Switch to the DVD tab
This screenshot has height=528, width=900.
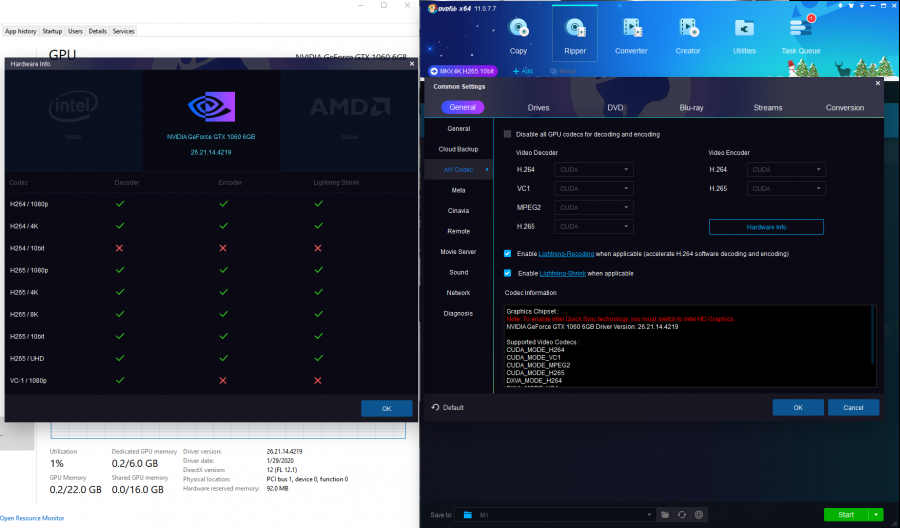pyautogui.click(x=615, y=107)
